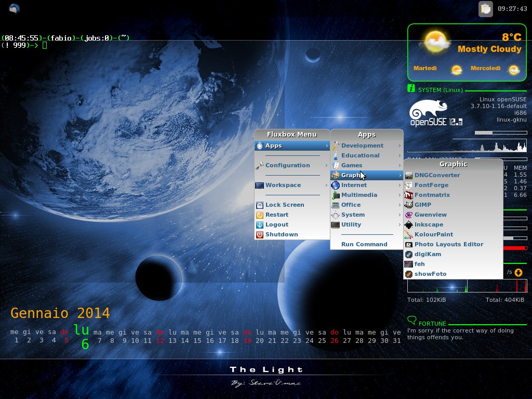Choose GIMP from the Graphic menu
The image size is (532, 399).
click(453, 205)
